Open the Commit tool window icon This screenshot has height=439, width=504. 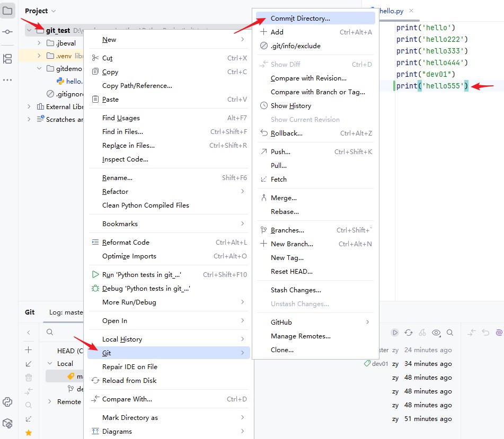(x=7, y=32)
